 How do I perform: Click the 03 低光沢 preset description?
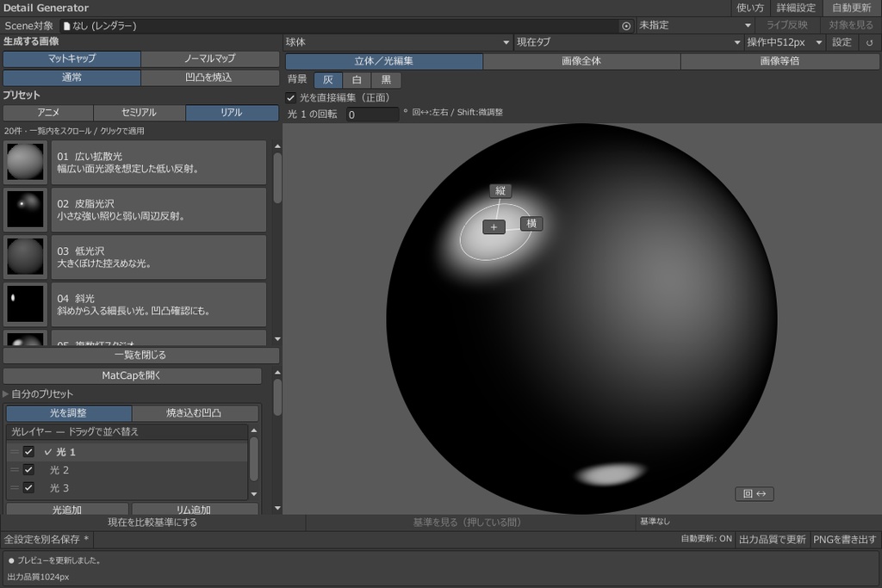(158, 257)
